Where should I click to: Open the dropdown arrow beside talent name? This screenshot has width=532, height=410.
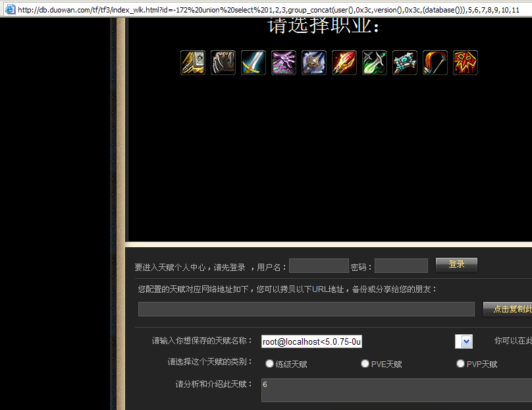[x=466, y=341]
